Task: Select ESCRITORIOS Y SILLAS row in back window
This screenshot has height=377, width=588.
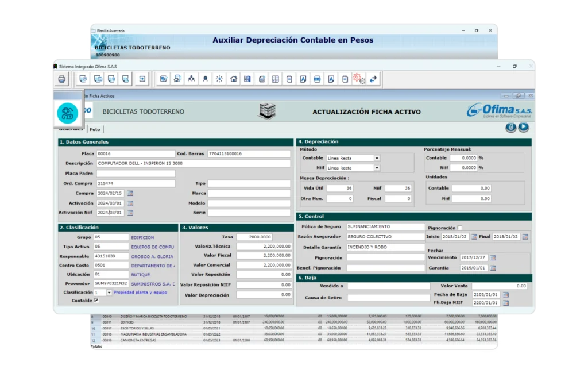Action: pyautogui.click(x=294, y=328)
